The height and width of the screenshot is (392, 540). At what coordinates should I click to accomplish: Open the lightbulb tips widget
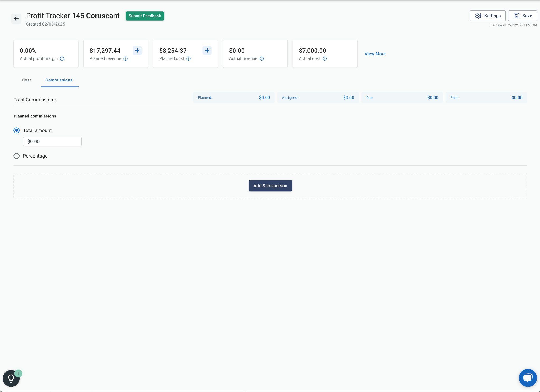point(11,378)
